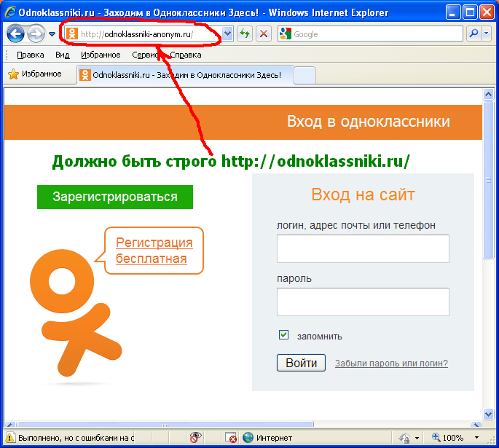Click the "Забыли пароль или логин?" link
The image size is (499, 448).
391,363
